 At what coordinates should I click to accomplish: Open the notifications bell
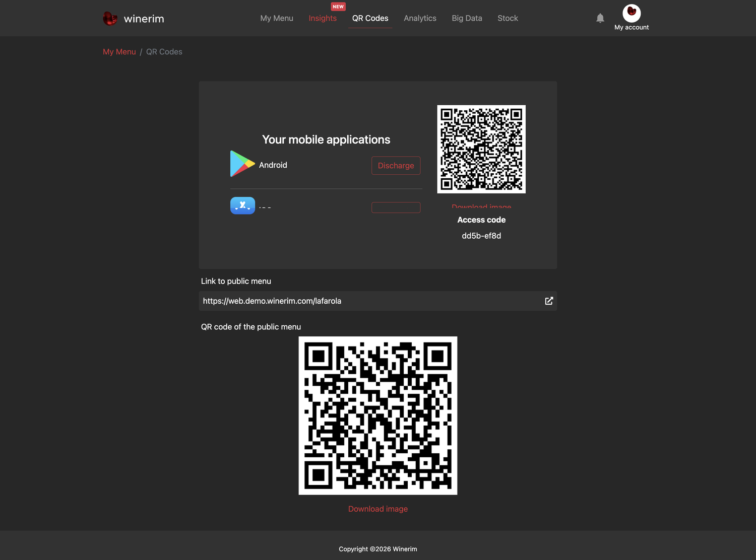[x=600, y=18]
